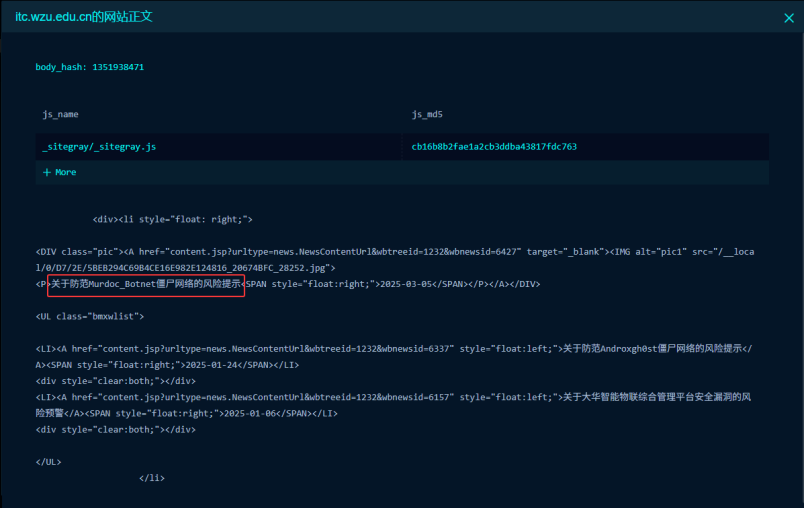This screenshot has height=508, width=804.
Task: Click the cb16b8b2fae1 MD5 hash value
Action: [494, 147]
